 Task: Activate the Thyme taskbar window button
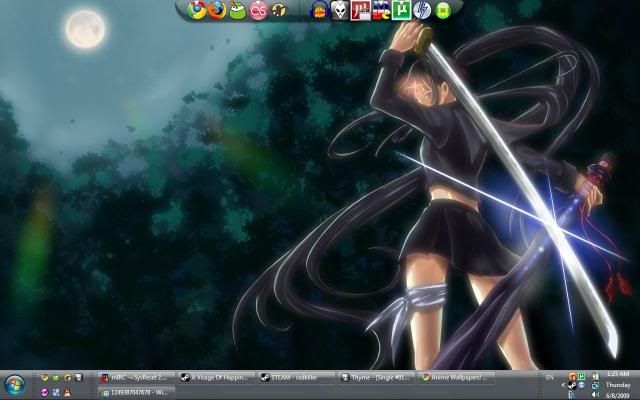[375, 377]
